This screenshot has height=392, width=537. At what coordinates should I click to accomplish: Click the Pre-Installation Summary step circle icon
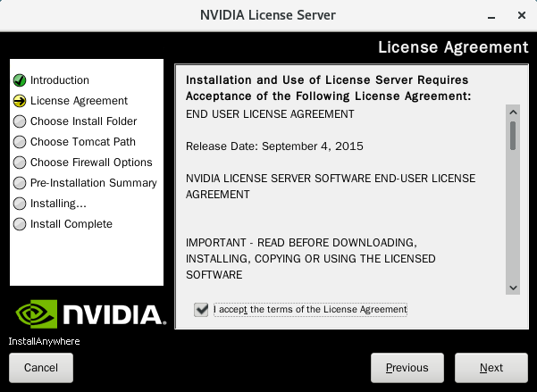[20, 183]
